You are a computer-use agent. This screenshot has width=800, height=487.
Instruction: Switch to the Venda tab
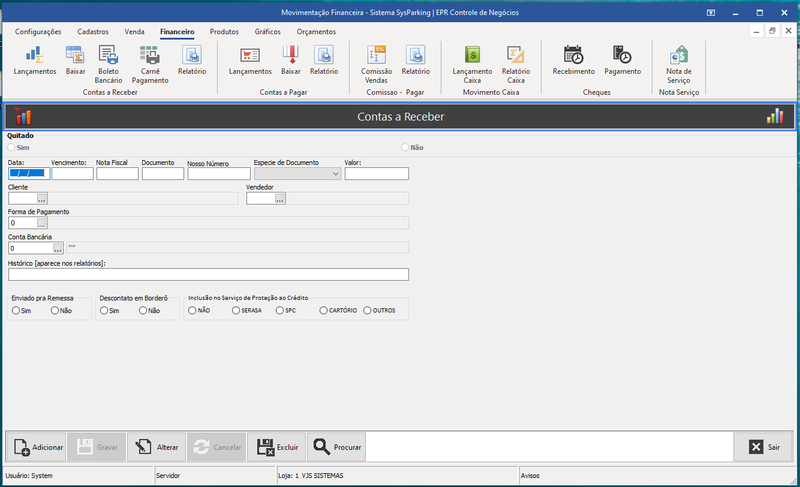point(134,32)
